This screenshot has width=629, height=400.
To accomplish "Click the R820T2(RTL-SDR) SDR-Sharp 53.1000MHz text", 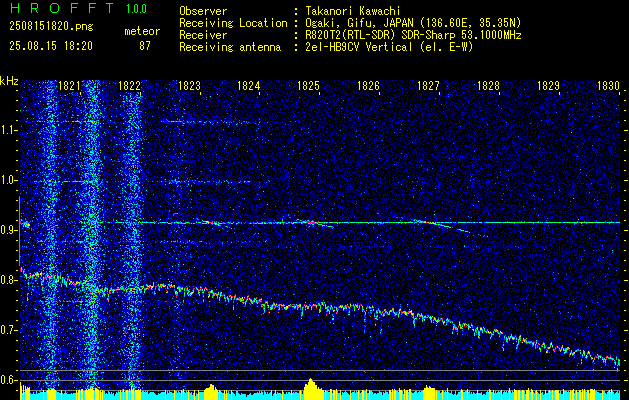I will point(413,35).
